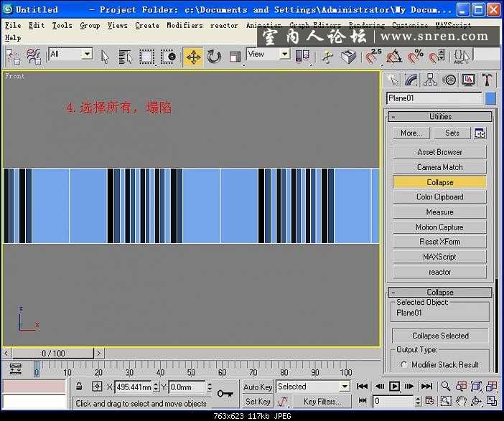Click the More... utilities button

(x=411, y=133)
